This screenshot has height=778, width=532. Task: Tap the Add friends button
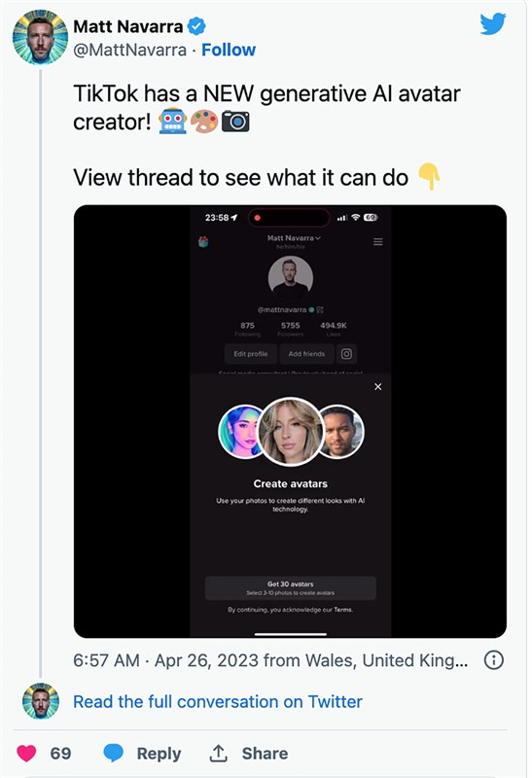[x=306, y=354]
